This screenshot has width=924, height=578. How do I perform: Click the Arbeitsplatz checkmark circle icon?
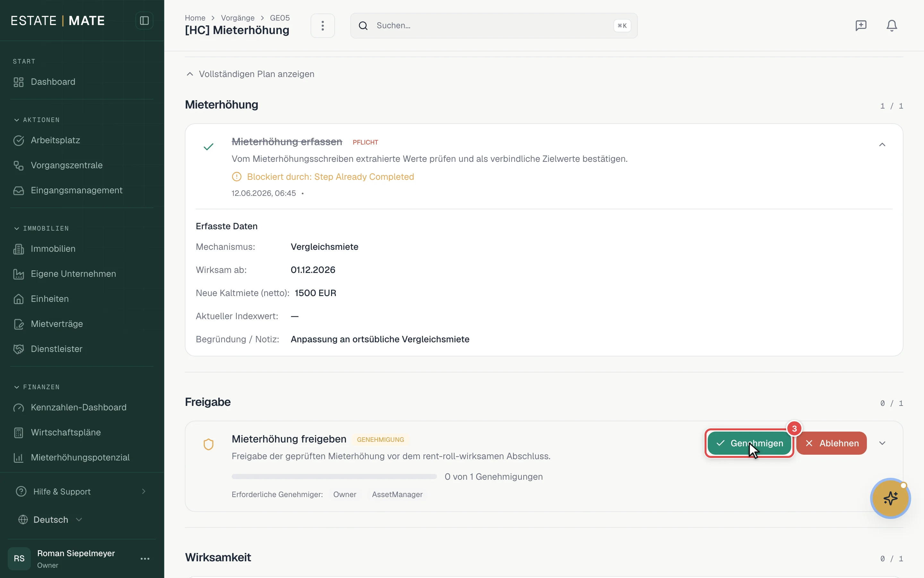click(18, 140)
